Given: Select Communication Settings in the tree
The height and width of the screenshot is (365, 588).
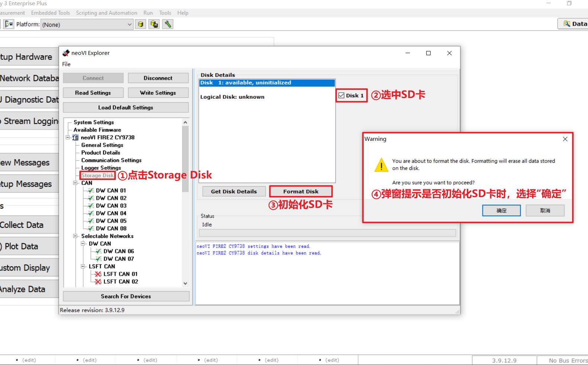Looking at the screenshot, I should tap(112, 160).
